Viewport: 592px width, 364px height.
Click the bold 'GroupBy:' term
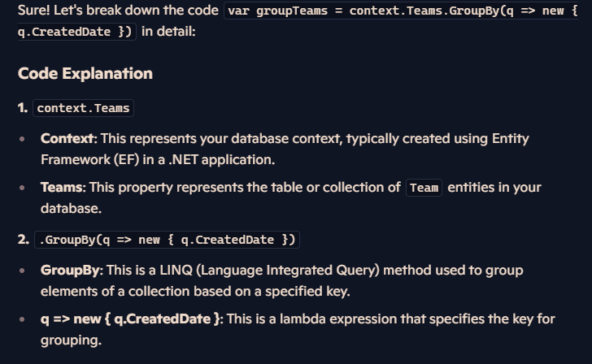72,270
